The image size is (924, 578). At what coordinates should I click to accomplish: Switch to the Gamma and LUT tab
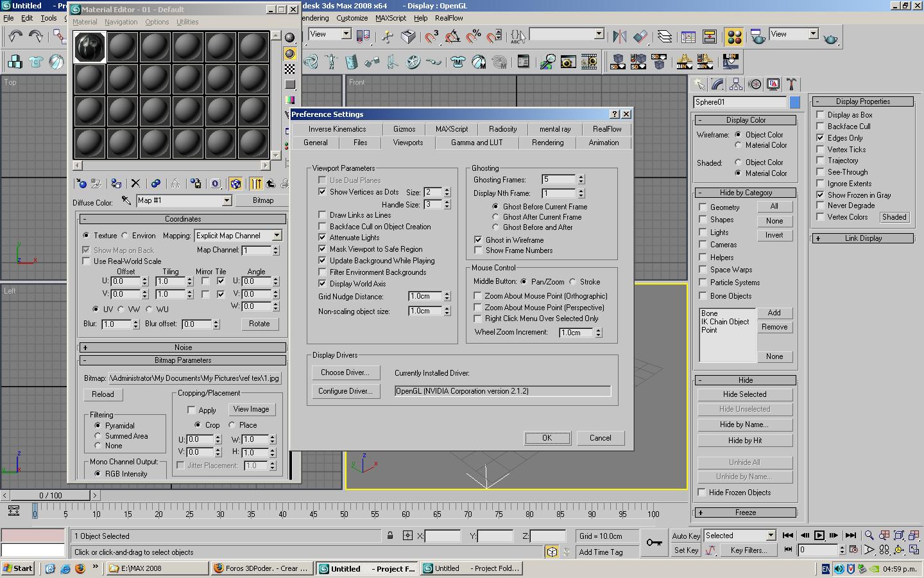[476, 143]
